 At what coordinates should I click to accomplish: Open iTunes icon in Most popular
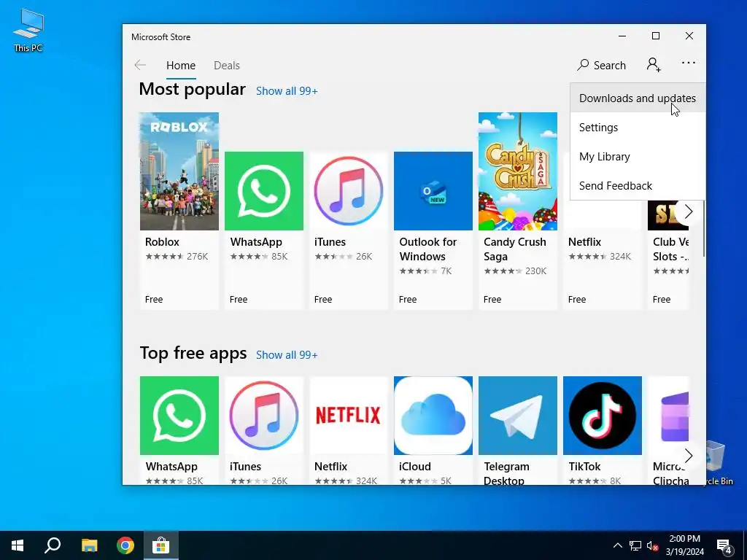[x=348, y=191]
